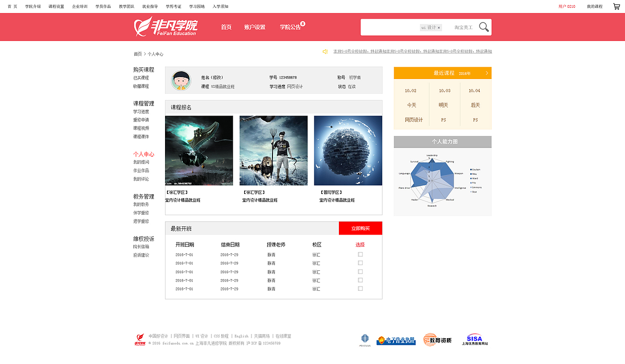Click the (修改) link next to 姓名
625x364 pixels.
coord(217,77)
